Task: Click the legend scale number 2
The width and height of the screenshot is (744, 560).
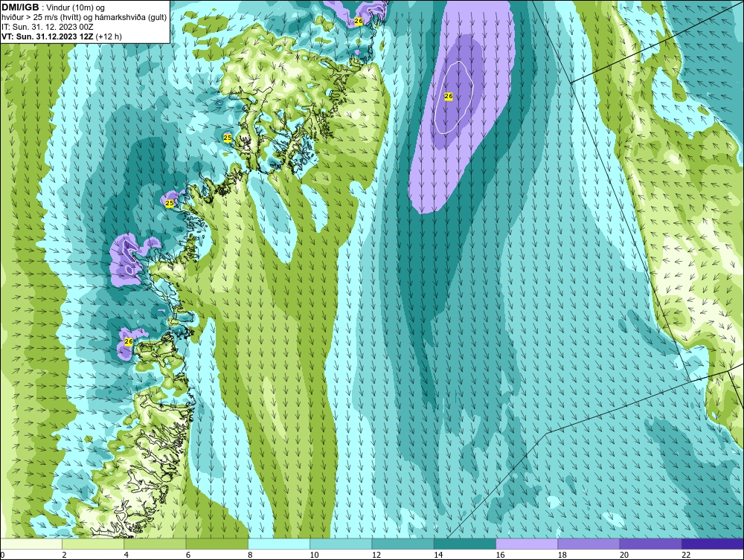Action: 64,556
